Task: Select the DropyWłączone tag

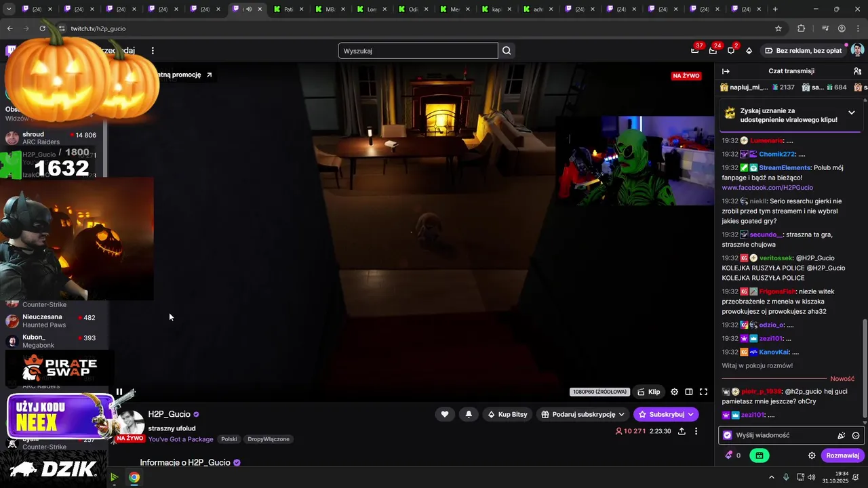Action: coord(269,439)
